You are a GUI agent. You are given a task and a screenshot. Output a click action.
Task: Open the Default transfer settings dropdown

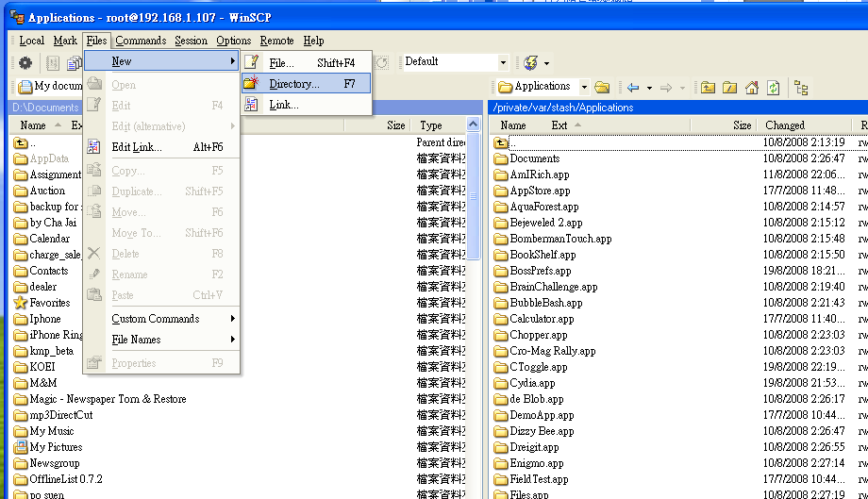tap(503, 63)
